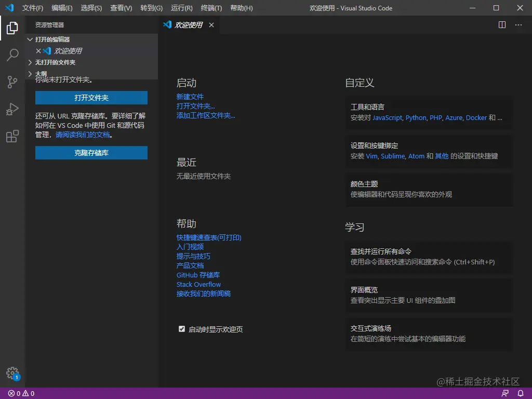Open the 帮助(H) menu
The width and height of the screenshot is (532, 399).
242,8
